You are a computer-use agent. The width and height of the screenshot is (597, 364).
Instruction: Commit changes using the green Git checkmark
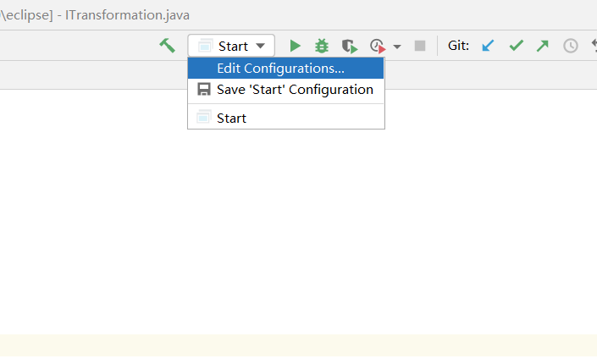tap(516, 46)
